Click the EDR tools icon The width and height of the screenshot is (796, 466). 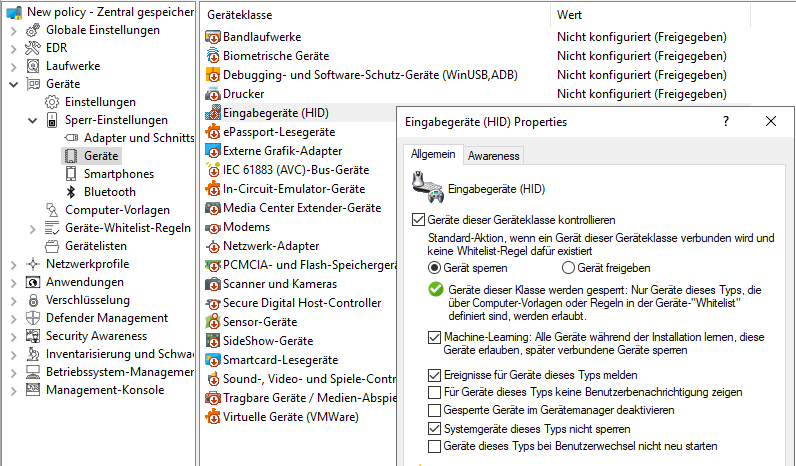coord(33,48)
